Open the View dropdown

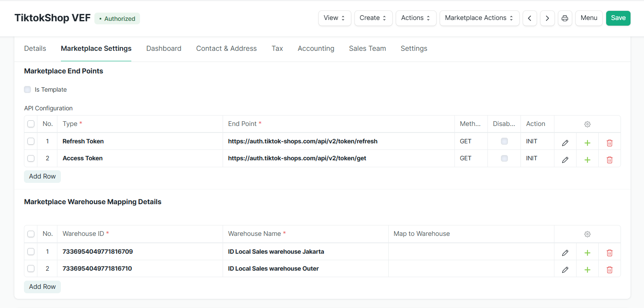click(335, 18)
